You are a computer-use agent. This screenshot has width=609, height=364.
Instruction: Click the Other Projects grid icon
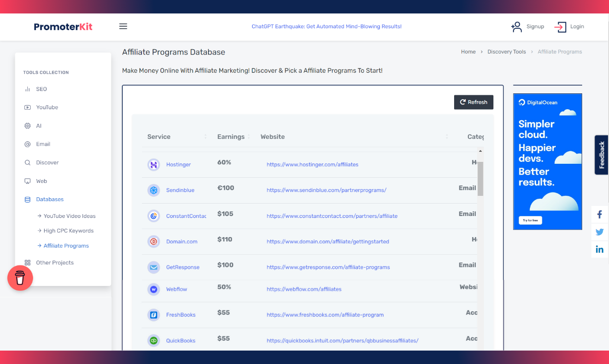pos(27,262)
